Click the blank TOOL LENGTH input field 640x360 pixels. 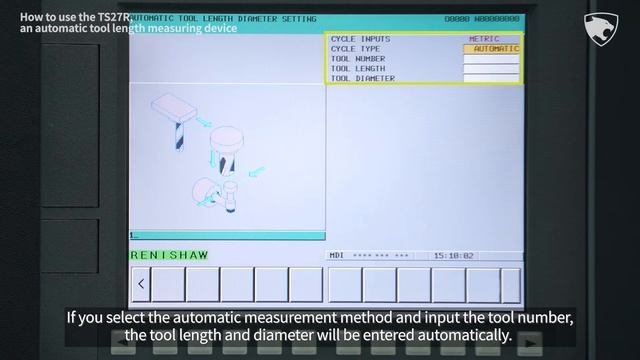[x=491, y=69]
